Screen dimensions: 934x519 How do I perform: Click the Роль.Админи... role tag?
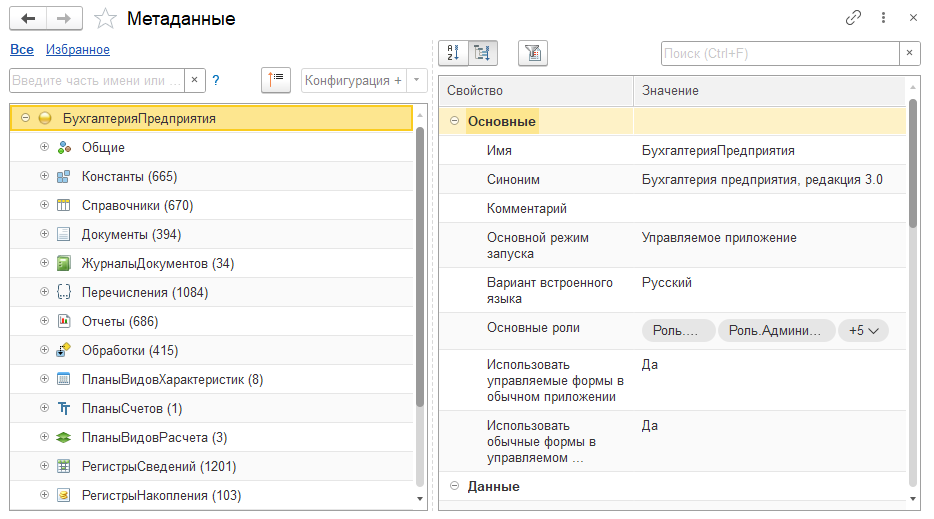click(x=776, y=330)
